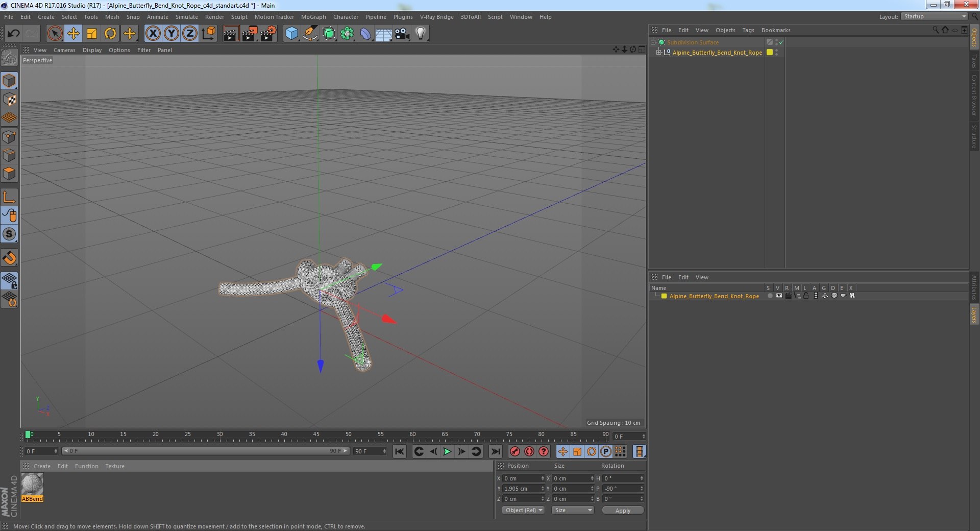Screen dimensions: 980x531
Task: Open the V-Ray Bridge menu
Action: click(x=436, y=17)
